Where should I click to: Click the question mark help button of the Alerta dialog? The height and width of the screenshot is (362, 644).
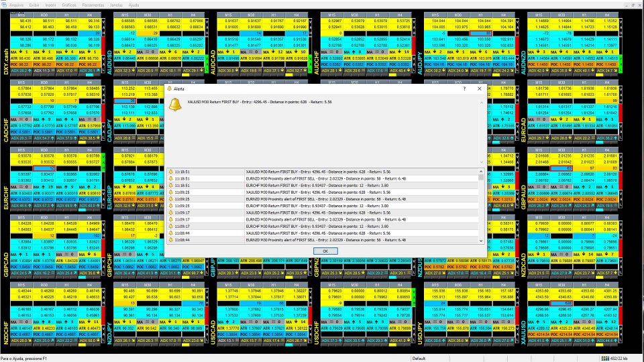(x=464, y=88)
